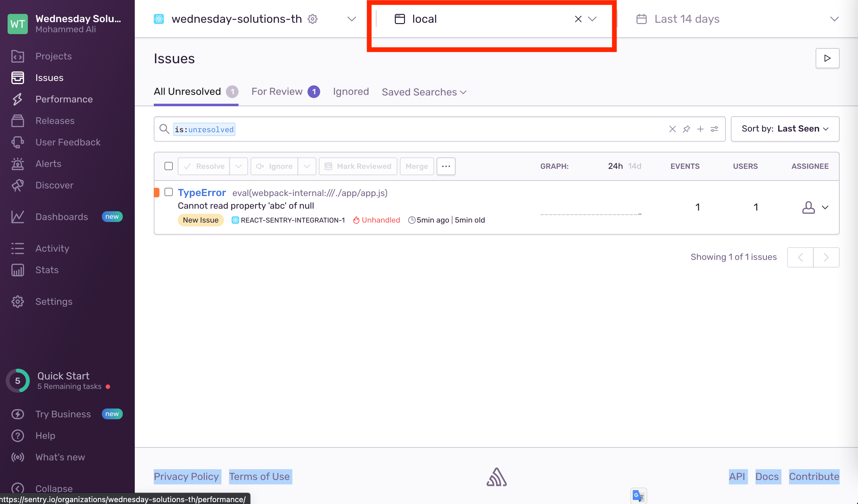Clear the local environment filter
858x504 pixels.
coord(578,19)
